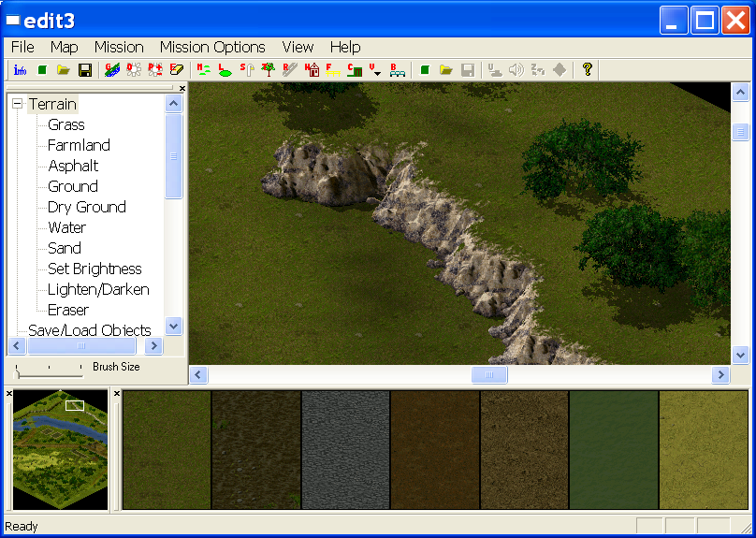Select Eraser in terrain tree
Image resolution: width=756 pixels, height=538 pixels.
[x=68, y=310]
